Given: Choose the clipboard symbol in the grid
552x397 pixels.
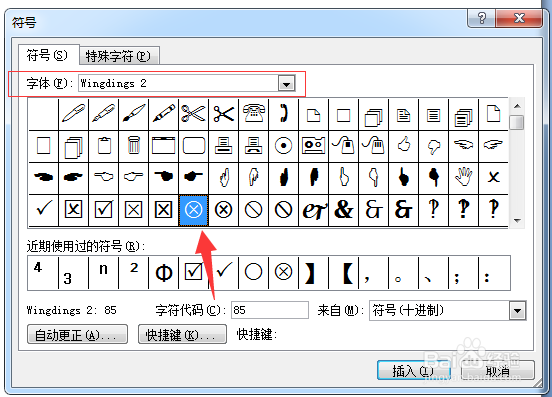Looking at the screenshot, I should 104,146.
